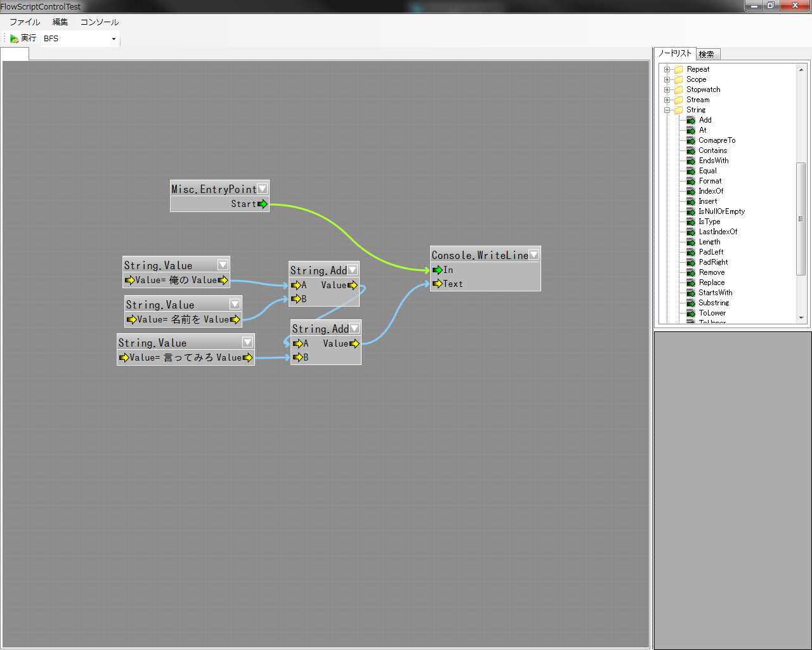Collapse the Misc.EntryPoint node with its triangle toggle
This screenshot has width=812, height=650.
(x=262, y=189)
